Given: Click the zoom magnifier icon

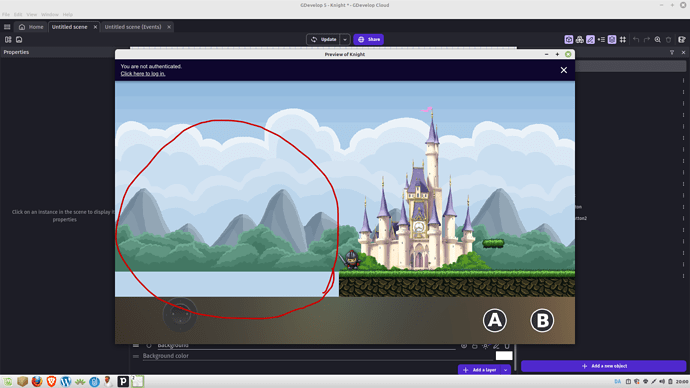Looking at the screenshot, I should click(x=657, y=40).
